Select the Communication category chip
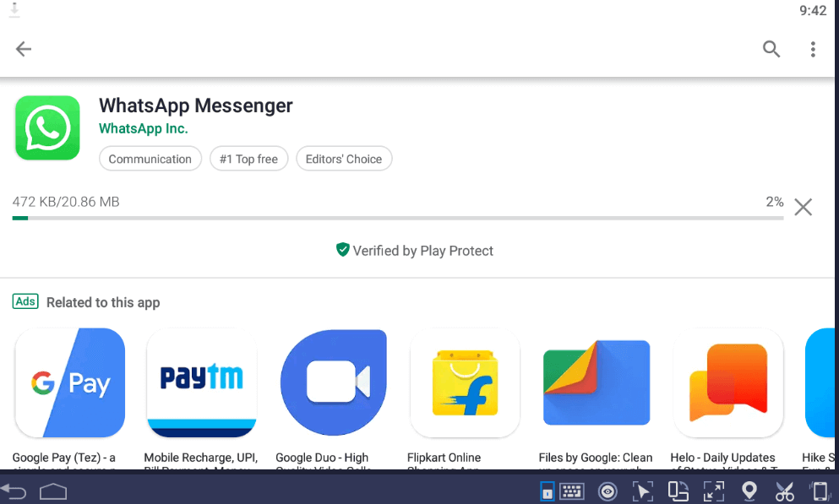 [150, 159]
